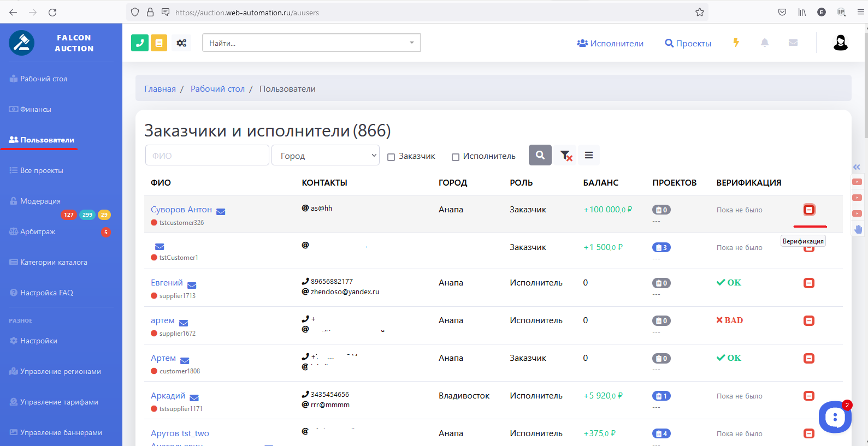868x446 pixels.
Task: Click the gears settings icon in toolbar
Action: coord(181,43)
